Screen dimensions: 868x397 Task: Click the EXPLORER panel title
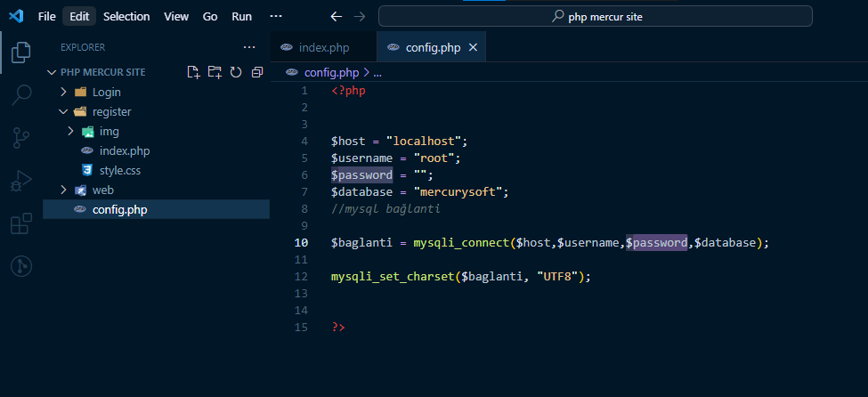tap(83, 47)
